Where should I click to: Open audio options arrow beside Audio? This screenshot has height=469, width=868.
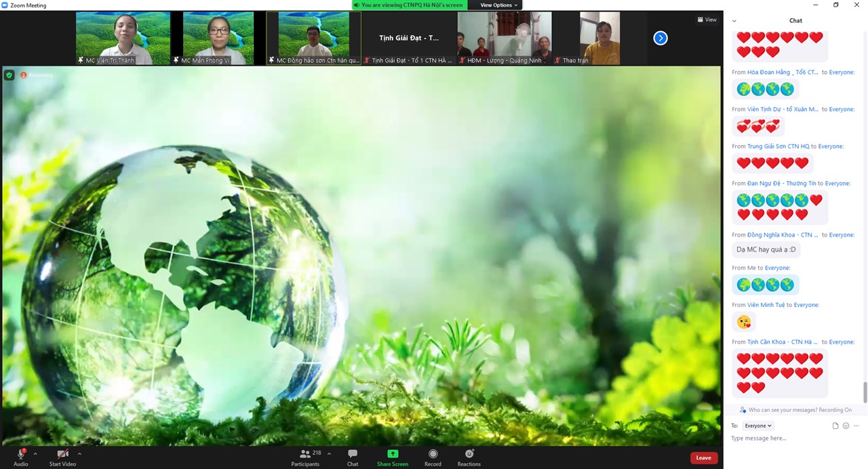pyautogui.click(x=35, y=454)
